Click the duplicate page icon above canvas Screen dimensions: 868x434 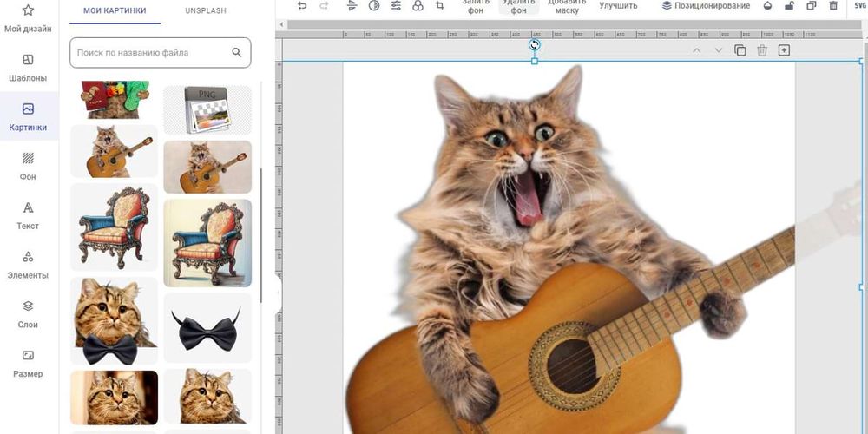click(x=740, y=50)
